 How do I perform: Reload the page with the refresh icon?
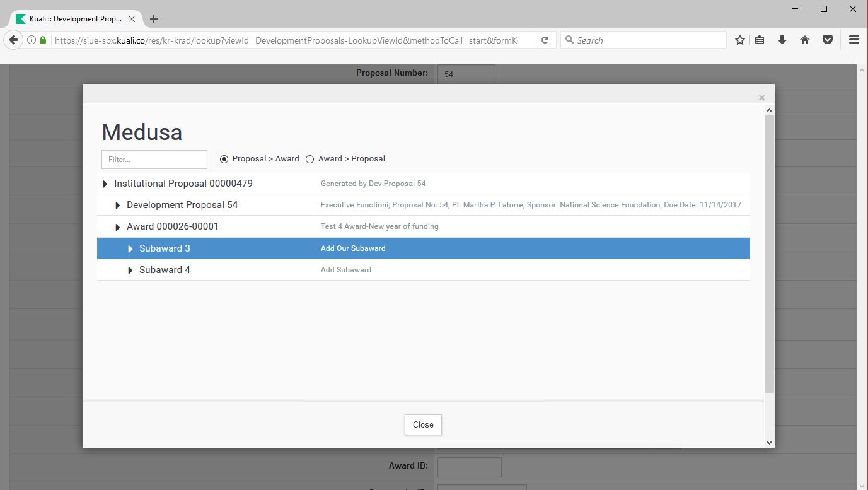(545, 40)
